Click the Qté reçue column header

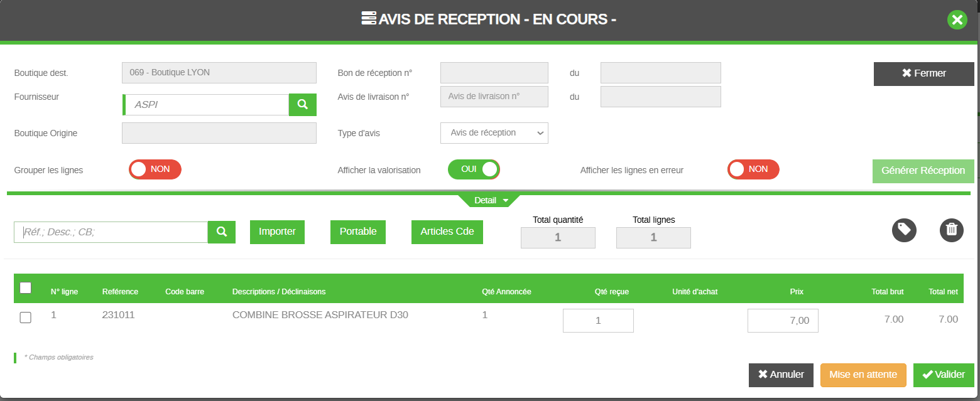click(612, 292)
